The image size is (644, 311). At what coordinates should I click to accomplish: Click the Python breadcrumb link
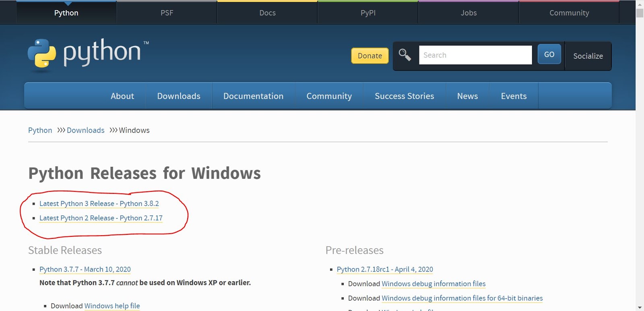tap(40, 130)
